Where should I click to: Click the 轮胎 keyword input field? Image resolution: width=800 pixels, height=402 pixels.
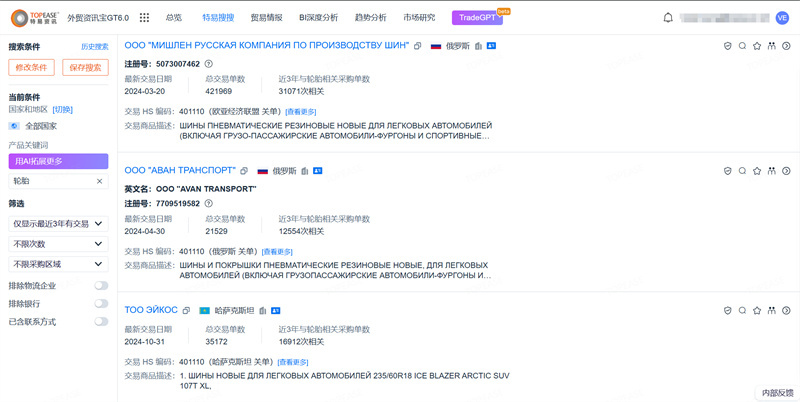pos(58,181)
